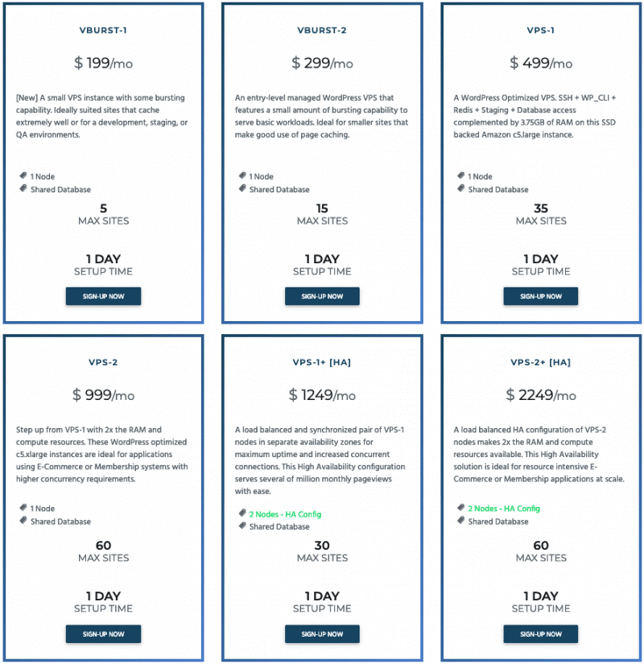The image size is (644, 664).
Task: Click the tag icon beside VPS-2+ [HA] '2 Nodes - HA Config'
Action: (461, 507)
